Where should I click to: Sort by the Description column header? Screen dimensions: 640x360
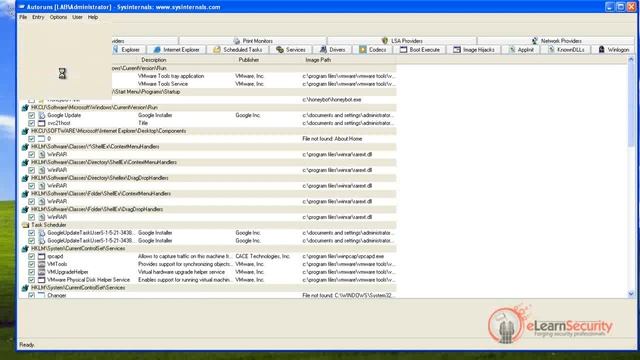pyautogui.click(x=185, y=60)
